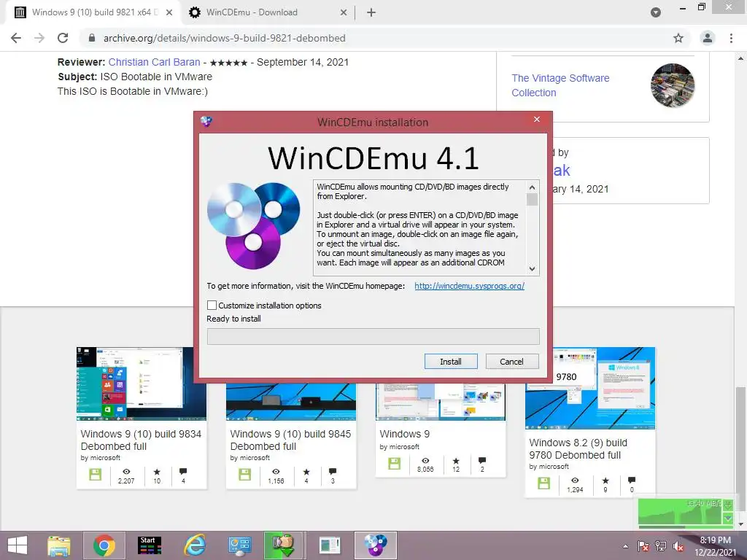Image resolution: width=747 pixels, height=560 pixels.
Task: Go forward in browser history
Action: click(x=39, y=38)
